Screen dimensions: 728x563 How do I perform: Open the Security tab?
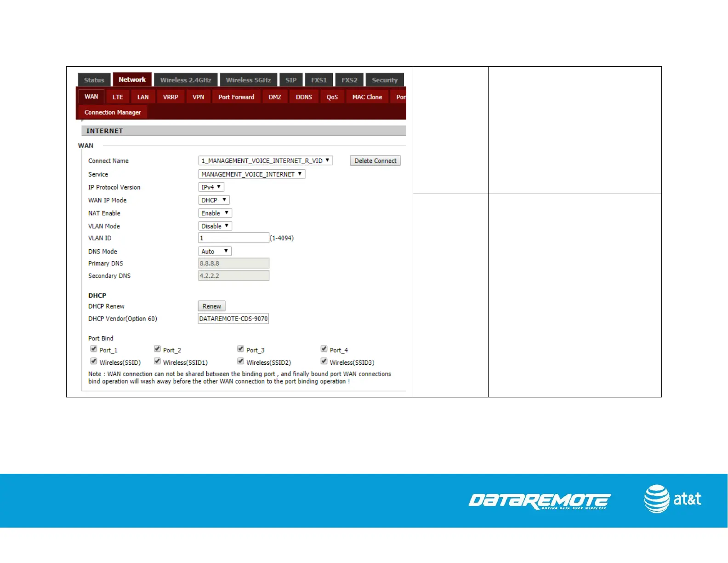385,80
